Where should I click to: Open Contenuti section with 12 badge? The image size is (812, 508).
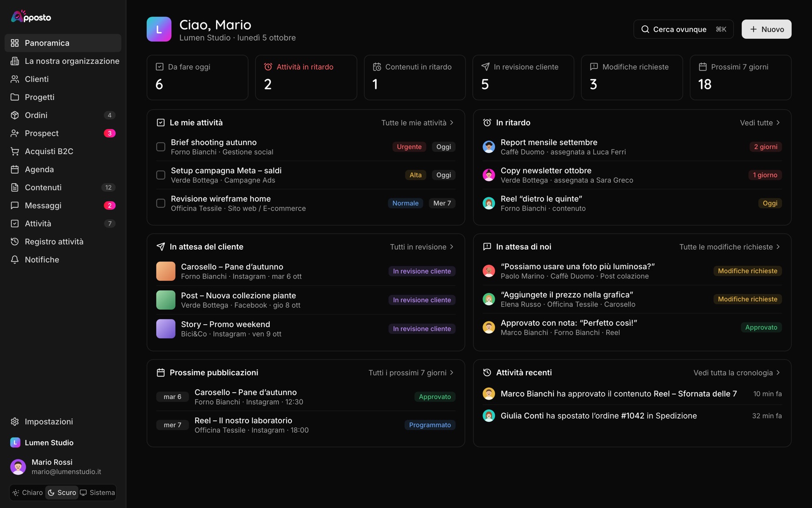[x=63, y=187]
